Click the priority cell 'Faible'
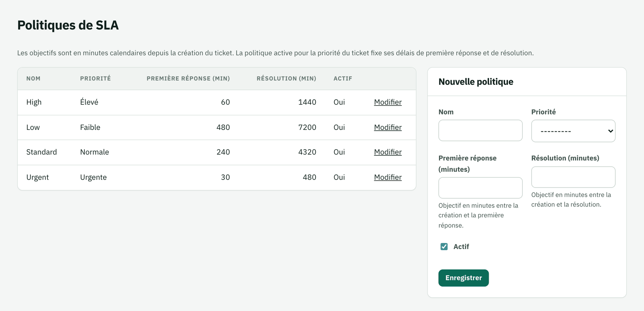 [90, 127]
